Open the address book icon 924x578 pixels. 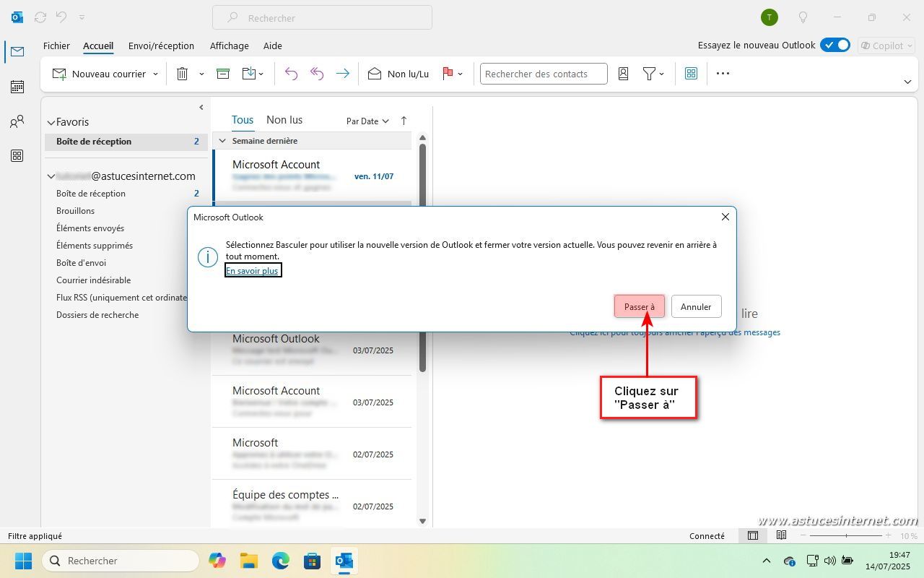pyautogui.click(x=624, y=74)
